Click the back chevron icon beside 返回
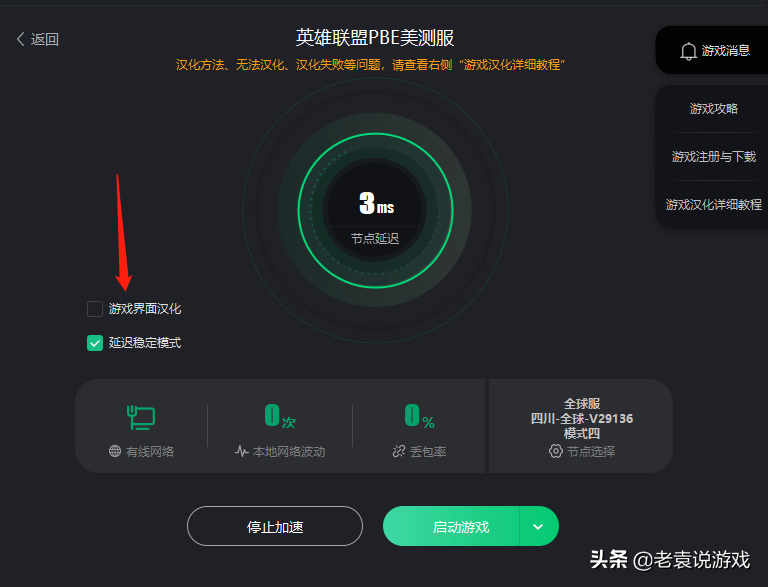 (x=20, y=39)
